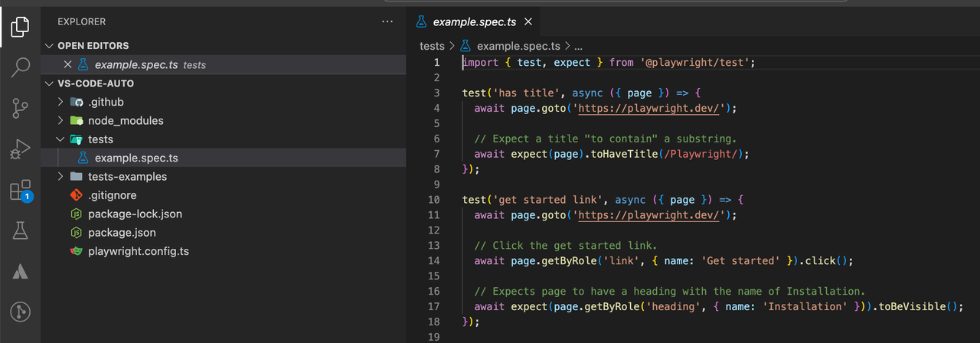This screenshot has height=343, width=980.
Task: Open the Run and Debug view
Action: [x=20, y=149]
